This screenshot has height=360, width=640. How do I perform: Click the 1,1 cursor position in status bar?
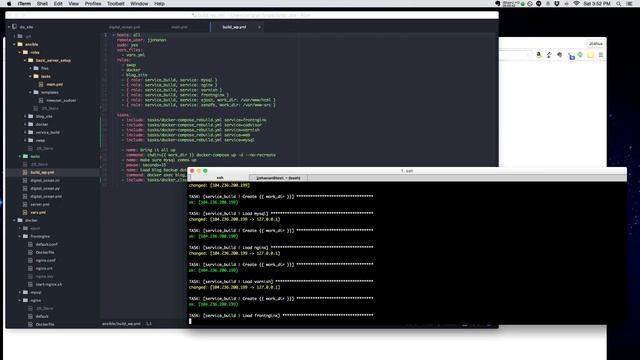click(149, 324)
